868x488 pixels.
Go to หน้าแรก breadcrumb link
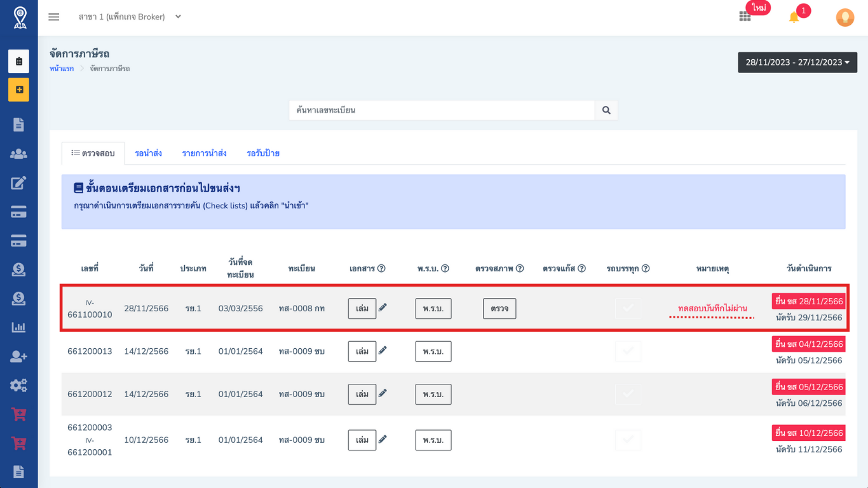[62, 69]
